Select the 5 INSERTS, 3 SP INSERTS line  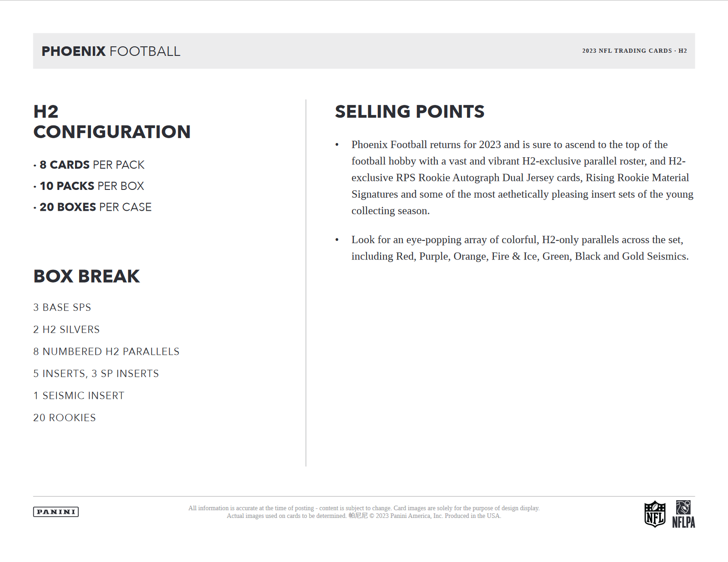click(x=96, y=374)
